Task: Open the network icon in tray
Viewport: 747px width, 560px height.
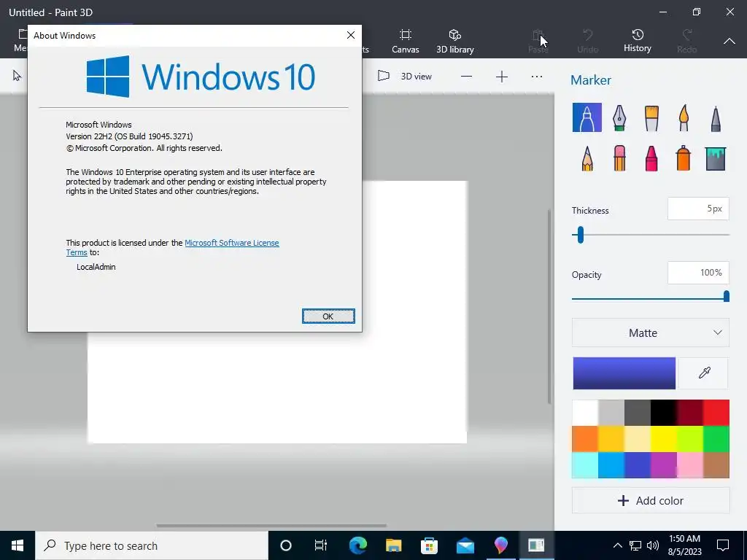Action: 635,545
